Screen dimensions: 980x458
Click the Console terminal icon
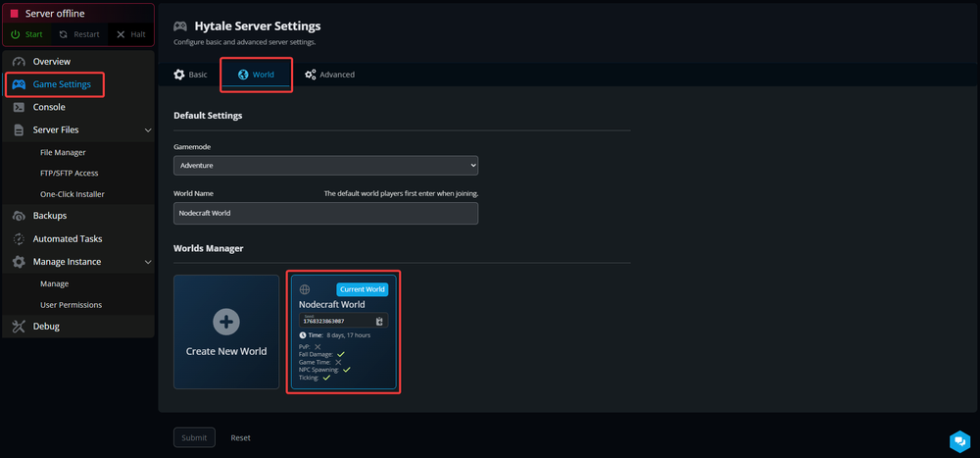19,107
